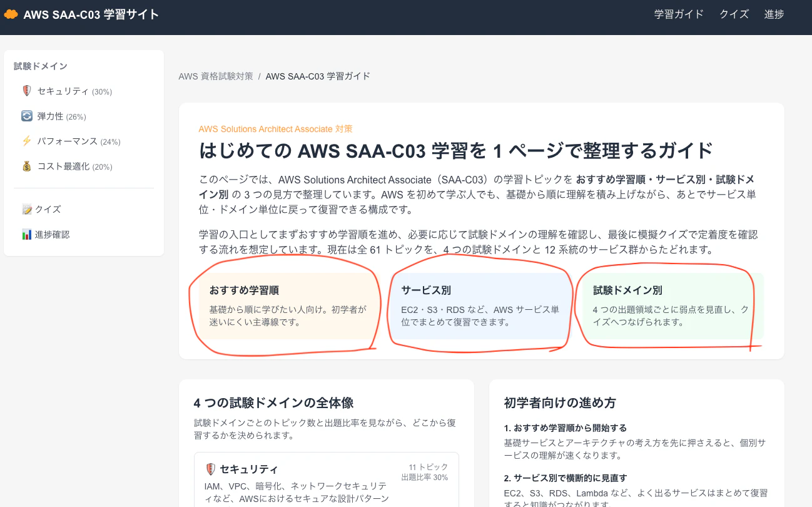The width and height of the screenshot is (812, 507).
Task: Click the 4 つの試験ドメインの全体像 heading
Action: click(274, 402)
